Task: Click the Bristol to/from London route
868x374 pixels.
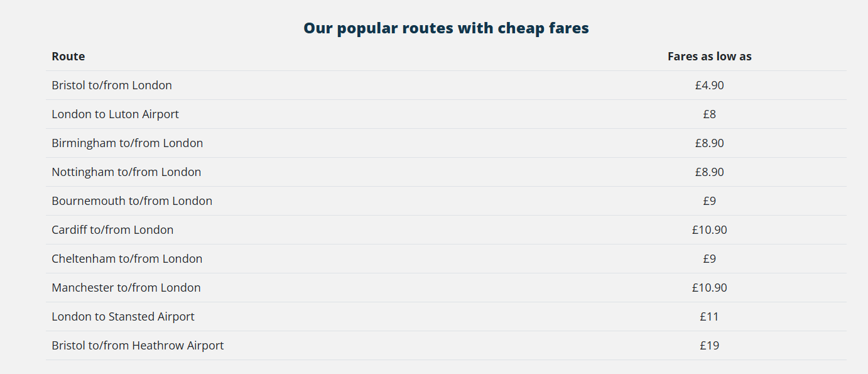Action: click(112, 85)
